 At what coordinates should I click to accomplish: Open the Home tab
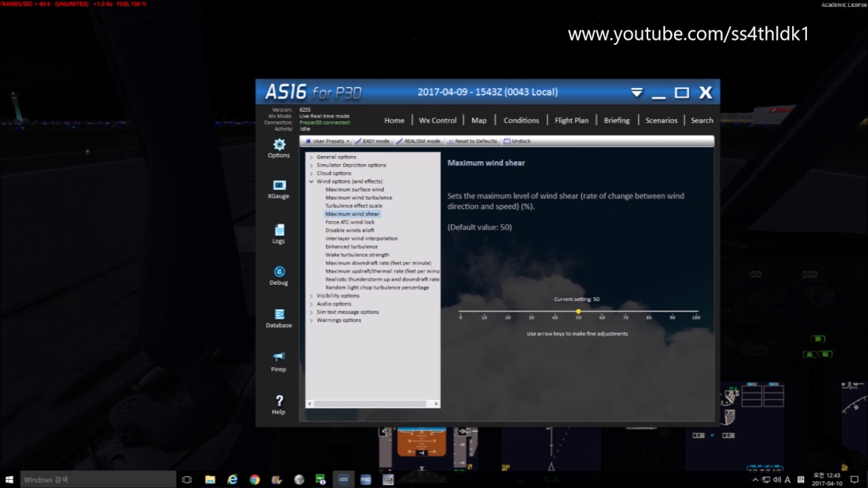[x=394, y=121]
